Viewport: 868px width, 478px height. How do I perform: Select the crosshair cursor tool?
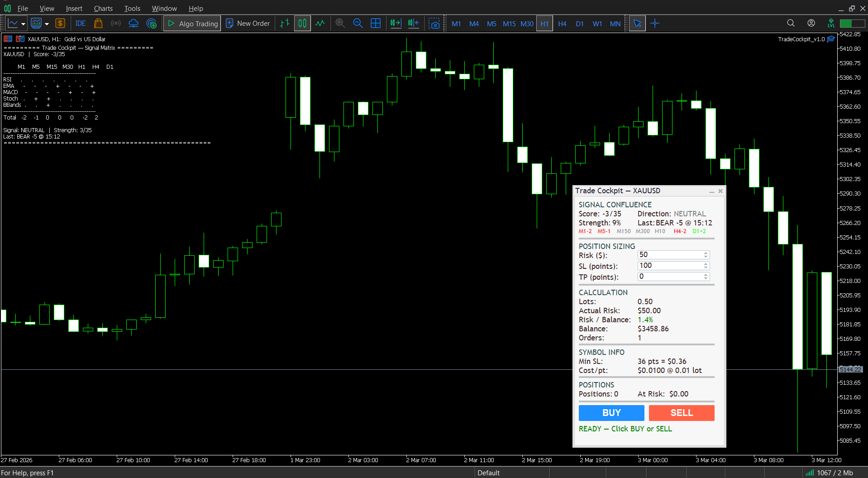(655, 24)
